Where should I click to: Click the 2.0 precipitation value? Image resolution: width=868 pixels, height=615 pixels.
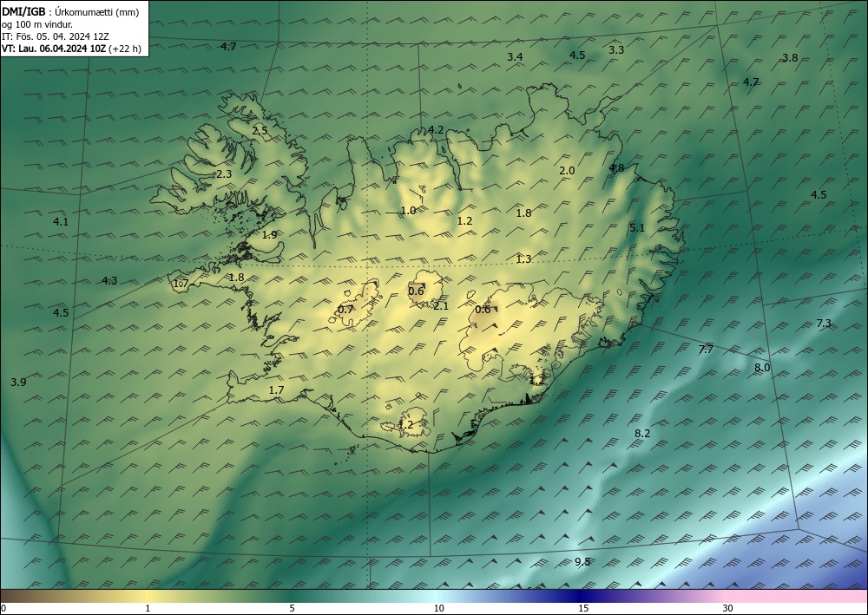tap(567, 171)
